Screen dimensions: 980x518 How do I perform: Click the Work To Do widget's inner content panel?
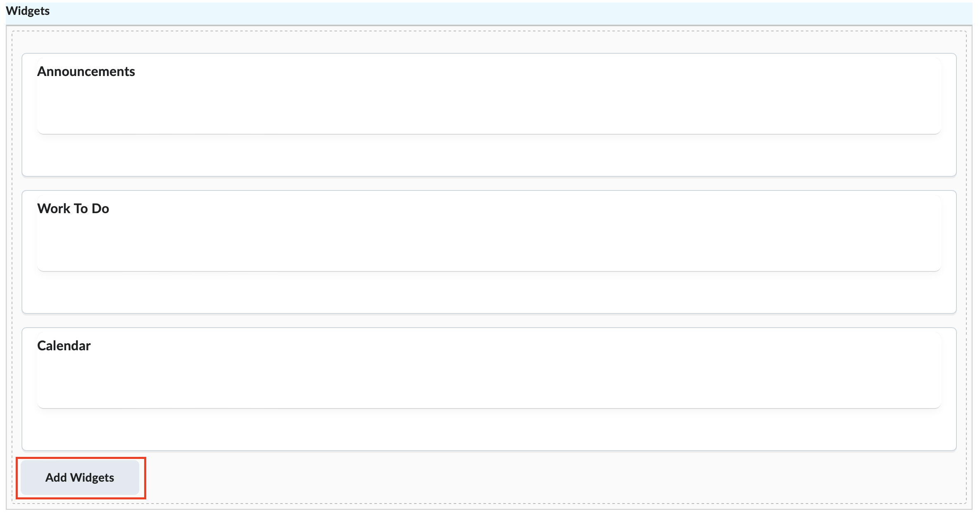pyautogui.click(x=489, y=245)
